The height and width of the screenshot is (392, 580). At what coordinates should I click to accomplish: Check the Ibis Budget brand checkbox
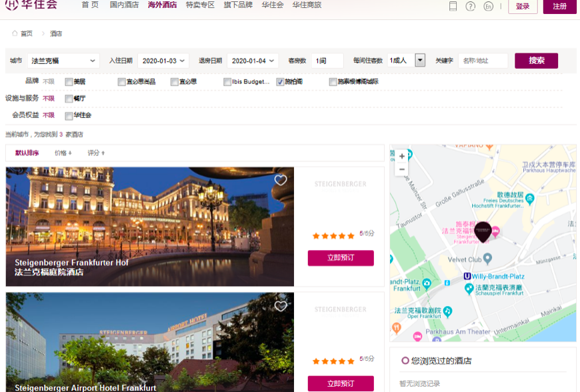point(227,82)
